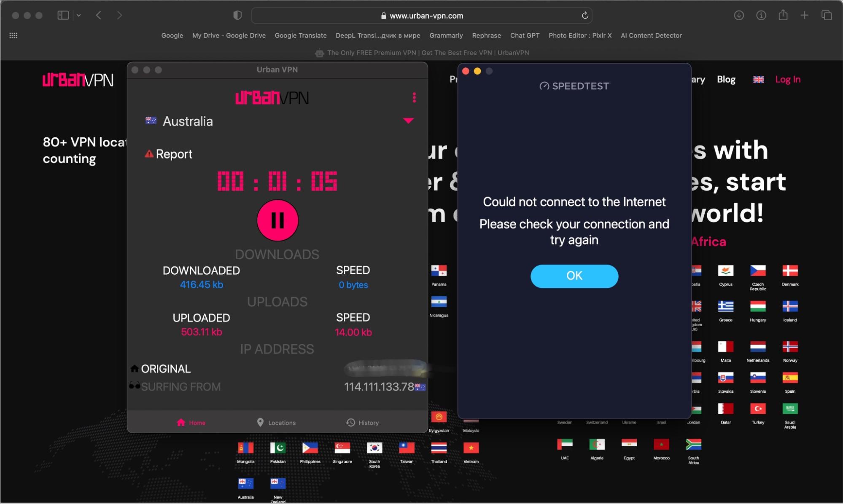
Task: Reload the page with the refresh icon
Action: pos(585,16)
